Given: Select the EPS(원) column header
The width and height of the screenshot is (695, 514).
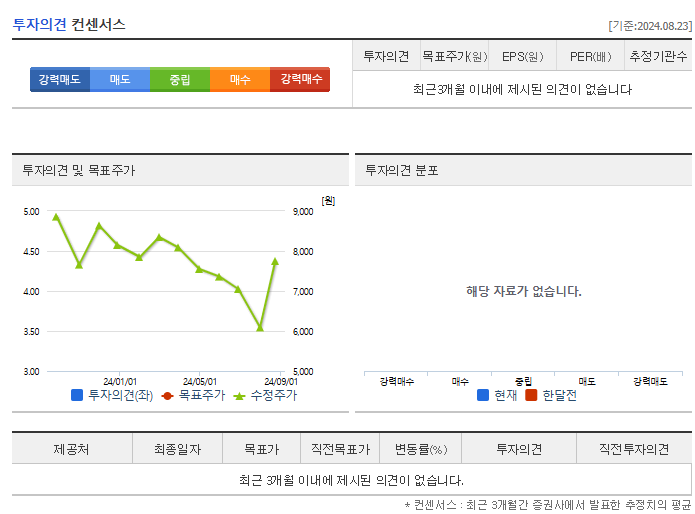Looking at the screenshot, I should 522,56.
